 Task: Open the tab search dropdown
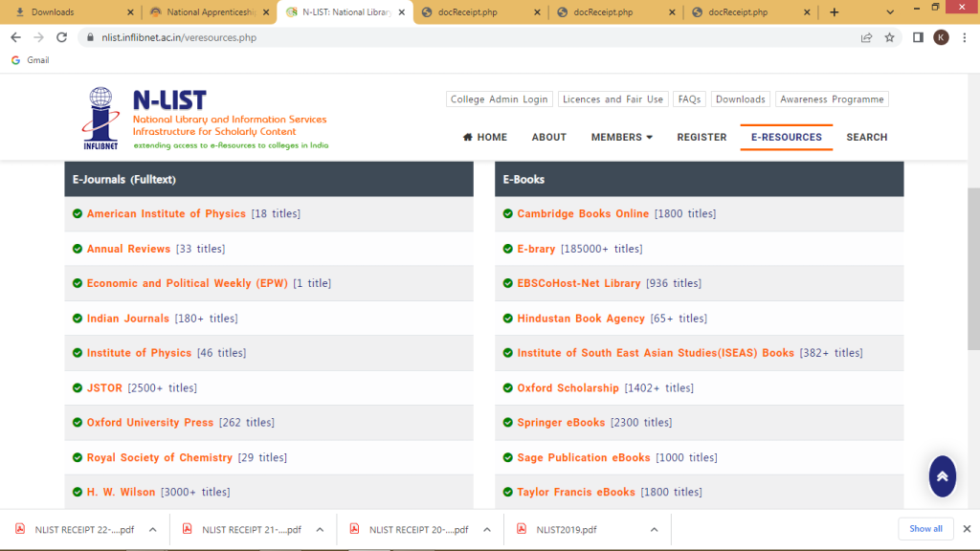coord(890,11)
